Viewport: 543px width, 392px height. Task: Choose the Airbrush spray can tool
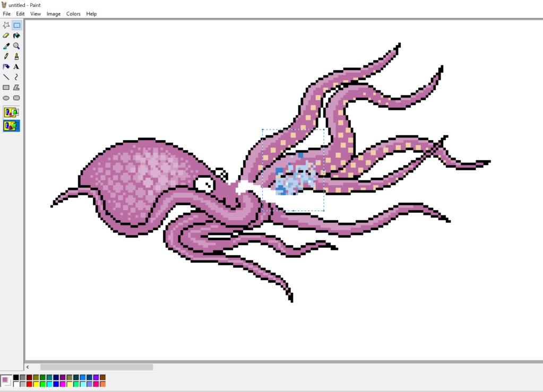[6, 67]
